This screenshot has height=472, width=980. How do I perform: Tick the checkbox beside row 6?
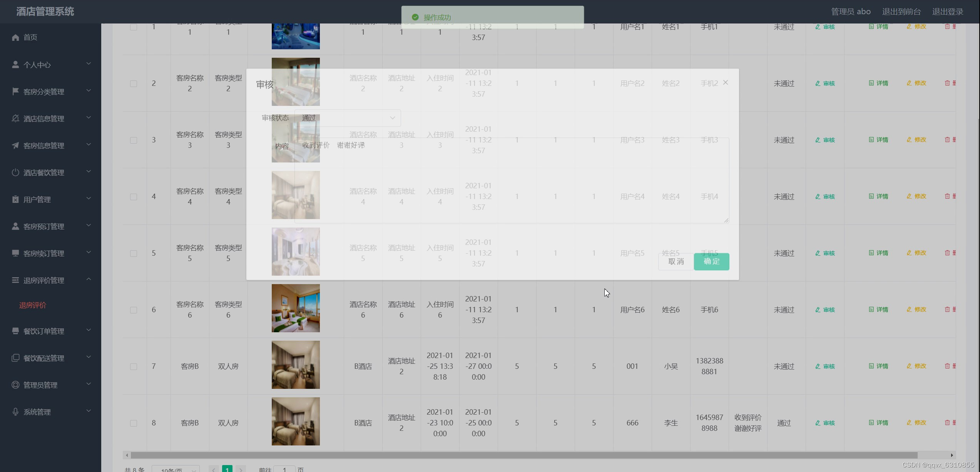click(134, 310)
